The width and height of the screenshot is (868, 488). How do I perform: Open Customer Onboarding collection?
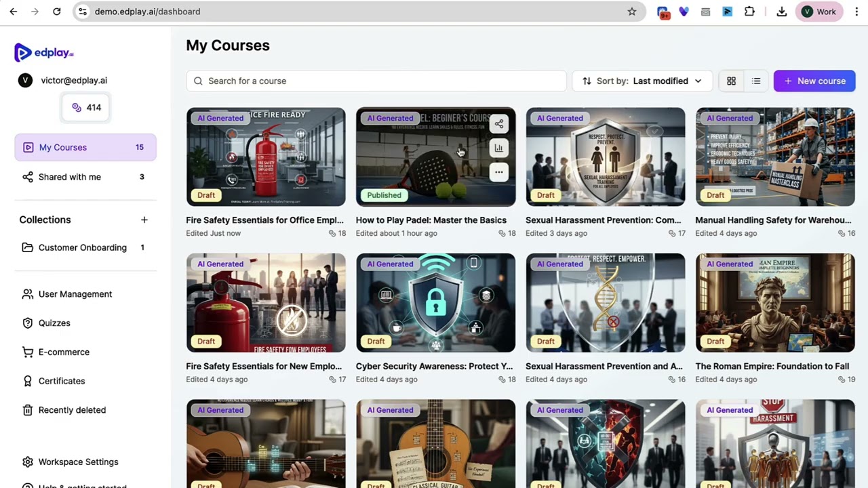click(85, 247)
